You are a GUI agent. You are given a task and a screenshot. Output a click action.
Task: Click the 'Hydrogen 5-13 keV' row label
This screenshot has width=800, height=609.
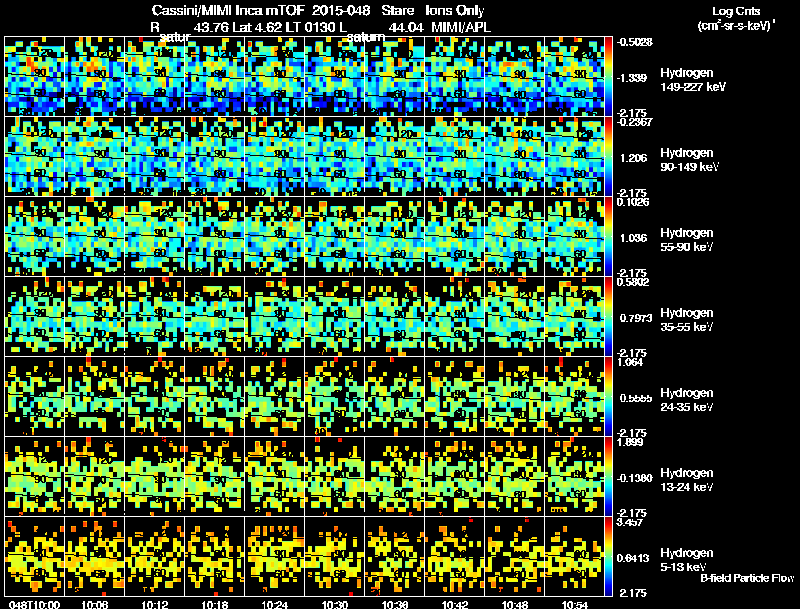pos(687,560)
